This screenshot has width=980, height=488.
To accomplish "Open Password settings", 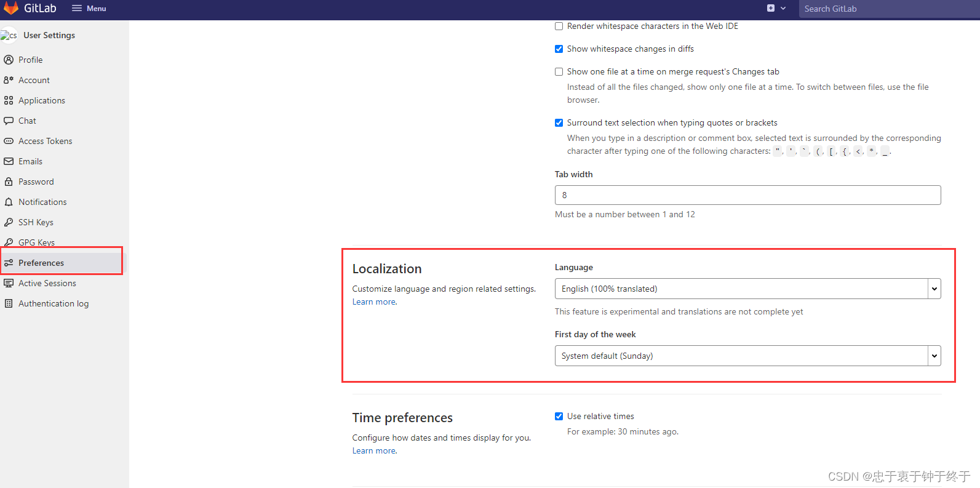I will [36, 182].
